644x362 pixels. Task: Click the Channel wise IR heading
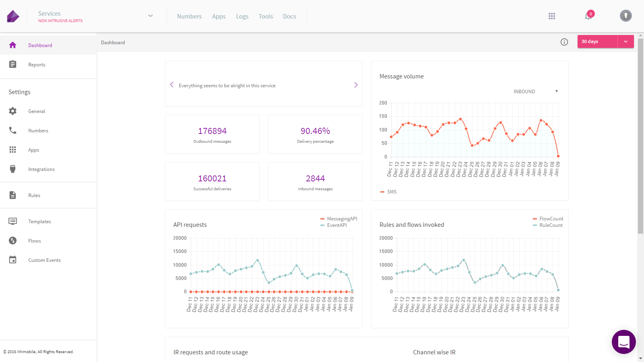[434, 352]
